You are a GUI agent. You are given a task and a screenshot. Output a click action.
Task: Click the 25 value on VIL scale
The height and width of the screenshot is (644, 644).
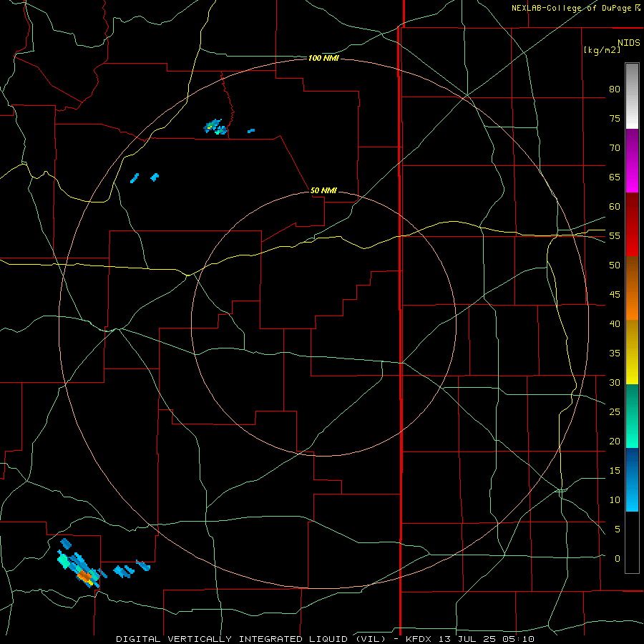[615, 412]
